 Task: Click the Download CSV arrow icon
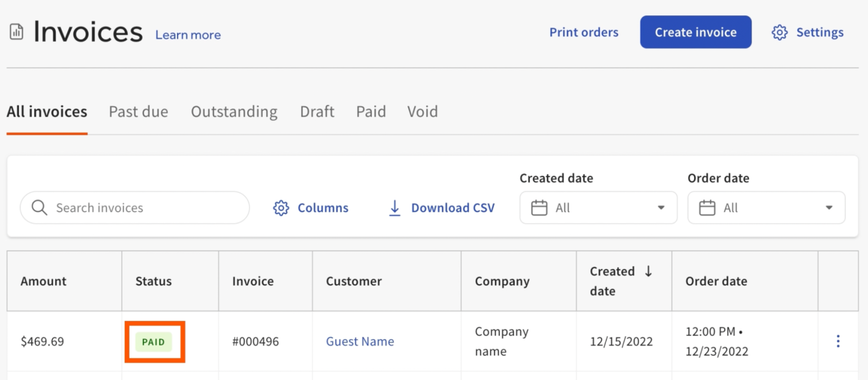click(x=394, y=208)
